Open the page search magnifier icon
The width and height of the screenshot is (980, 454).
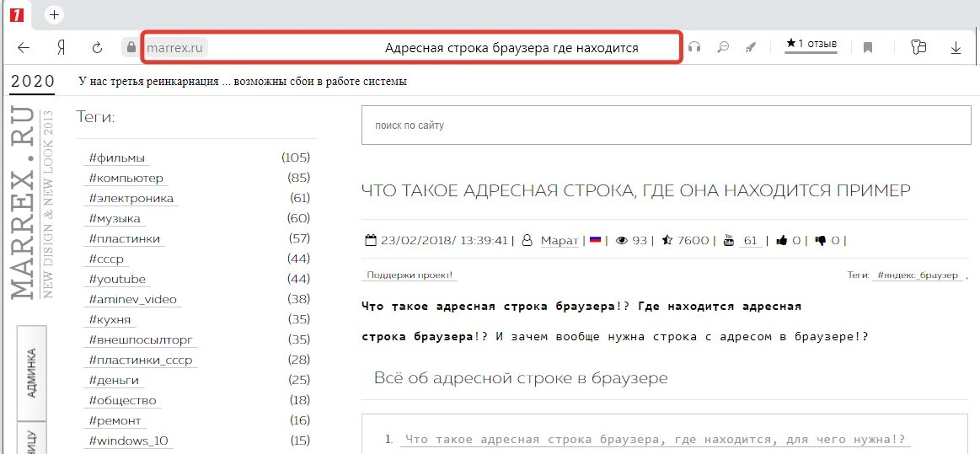pyautogui.click(x=723, y=47)
